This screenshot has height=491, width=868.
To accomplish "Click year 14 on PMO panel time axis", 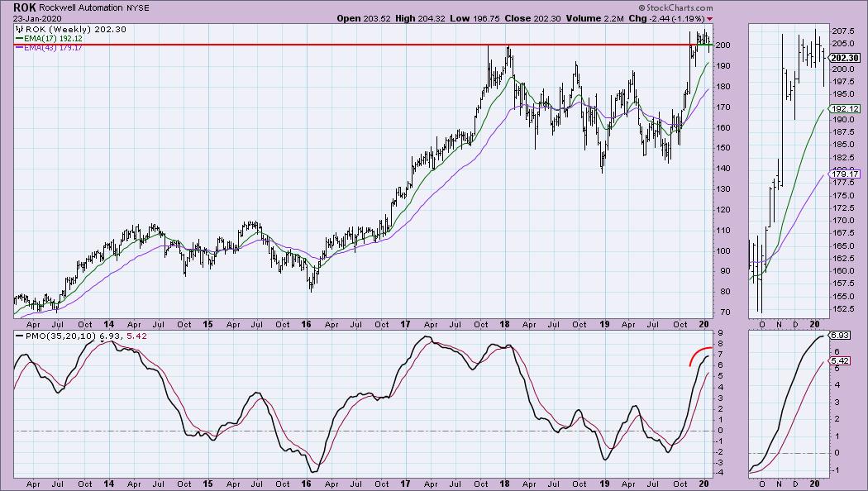I will coord(108,484).
